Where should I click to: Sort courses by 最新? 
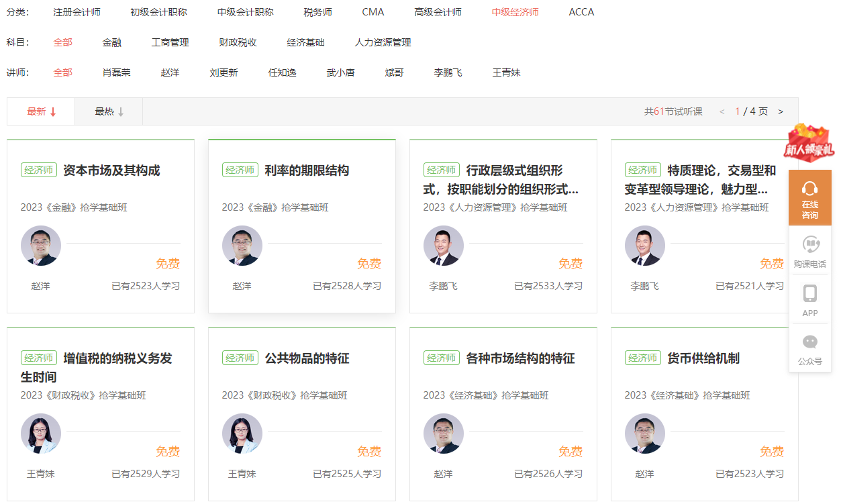[41, 111]
